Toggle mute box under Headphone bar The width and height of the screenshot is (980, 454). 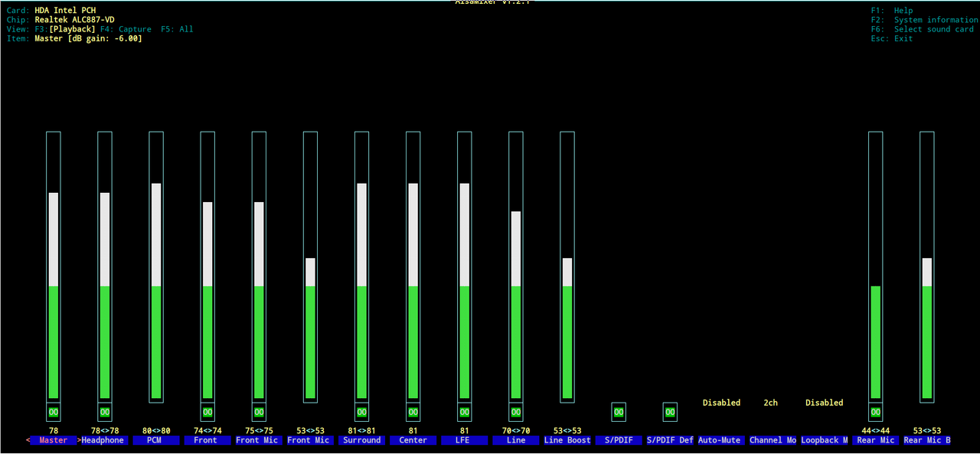click(x=105, y=412)
